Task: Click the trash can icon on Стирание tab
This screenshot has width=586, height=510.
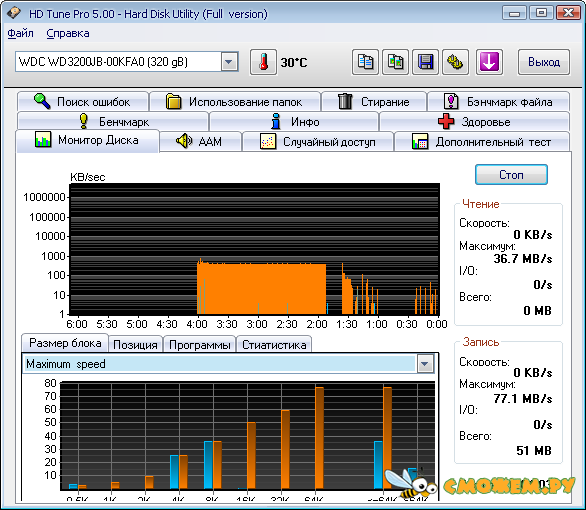Action: [345, 101]
